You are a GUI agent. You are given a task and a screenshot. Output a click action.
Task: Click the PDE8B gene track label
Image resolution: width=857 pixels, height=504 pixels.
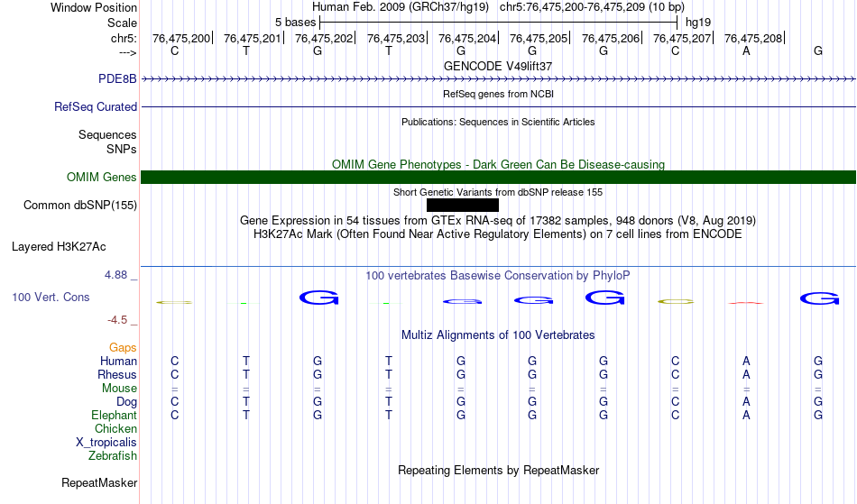pyautogui.click(x=117, y=78)
